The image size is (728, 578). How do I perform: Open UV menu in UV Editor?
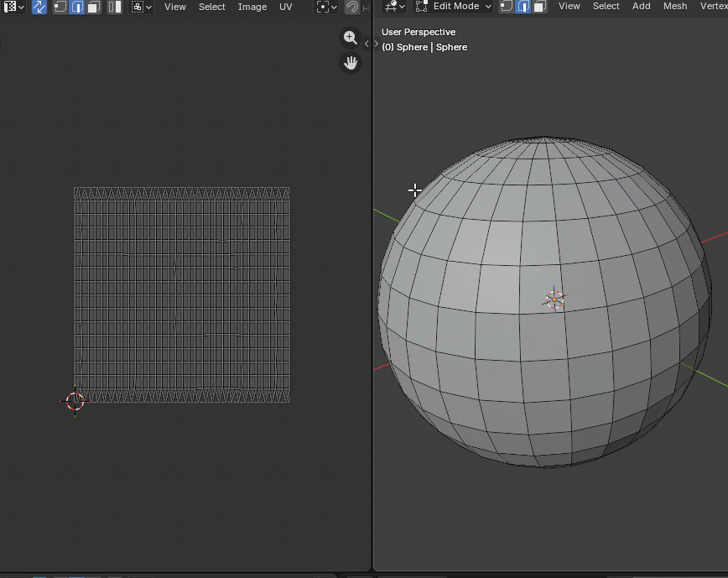tap(285, 7)
